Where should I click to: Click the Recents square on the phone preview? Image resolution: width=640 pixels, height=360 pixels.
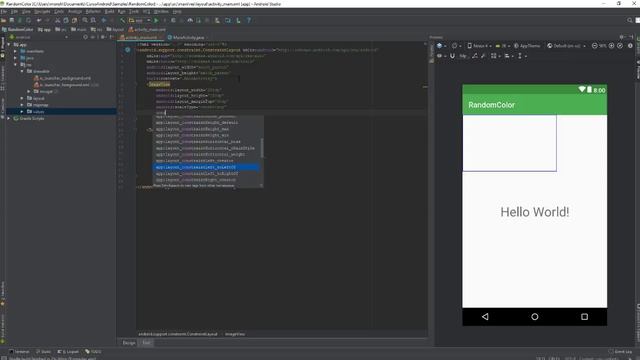click(584, 317)
